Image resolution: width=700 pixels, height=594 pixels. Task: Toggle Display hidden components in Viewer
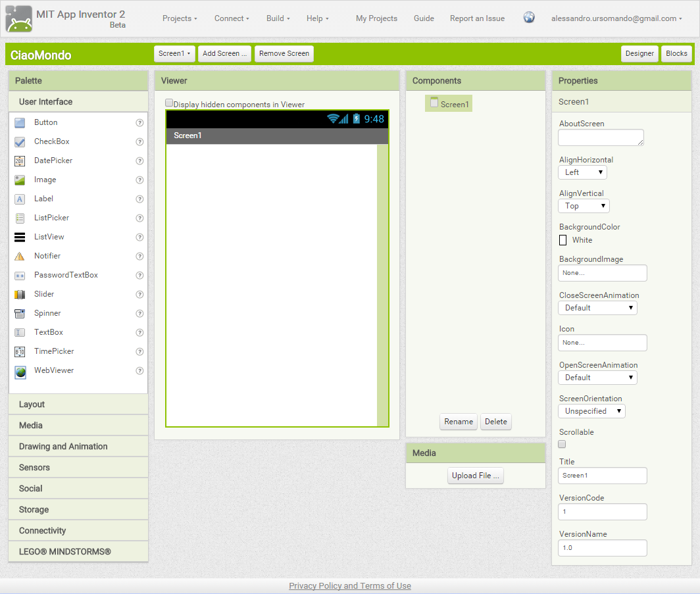click(168, 103)
